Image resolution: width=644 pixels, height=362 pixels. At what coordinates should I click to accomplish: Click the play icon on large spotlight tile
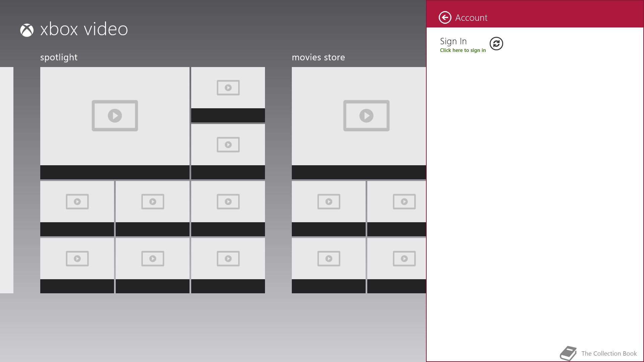(115, 116)
